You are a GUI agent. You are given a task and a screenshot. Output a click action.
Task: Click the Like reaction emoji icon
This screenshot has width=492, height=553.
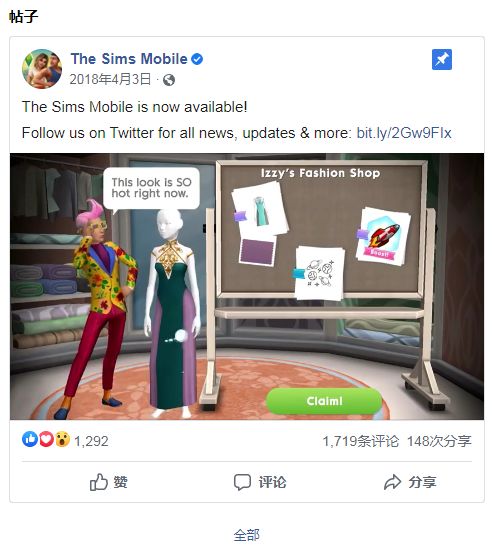30,439
